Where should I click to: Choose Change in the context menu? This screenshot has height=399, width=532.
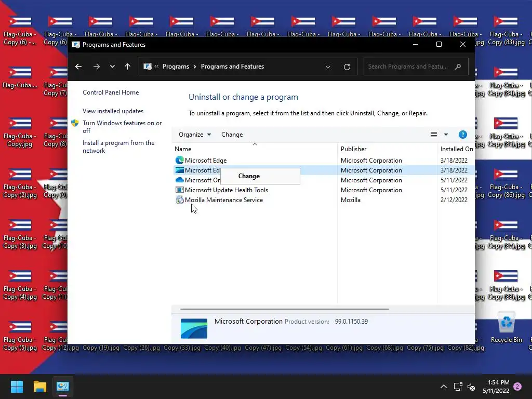click(260, 176)
